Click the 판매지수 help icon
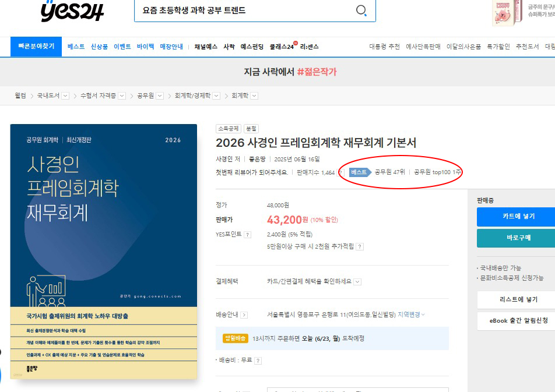Image resolution: width=555 pixels, height=392 pixels. [341, 172]
